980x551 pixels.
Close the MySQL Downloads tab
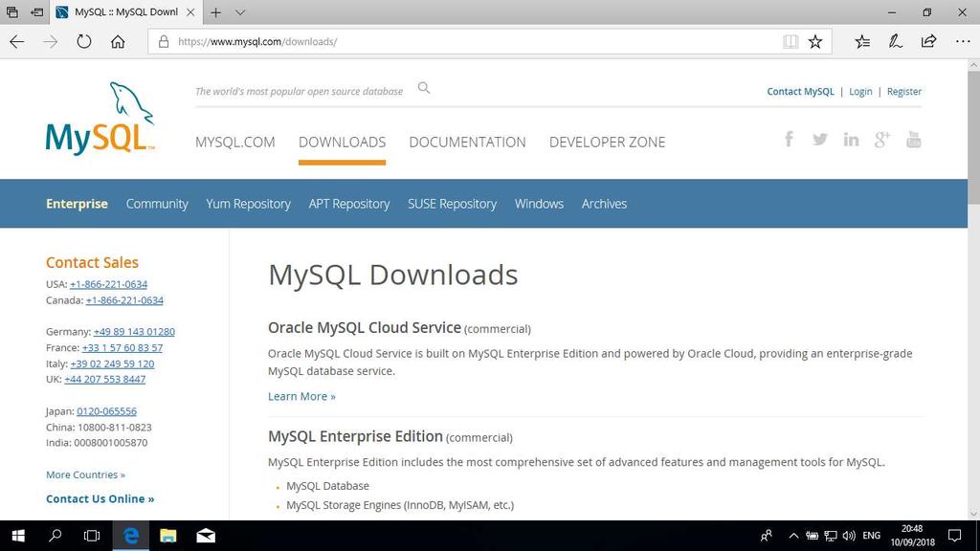190,11
